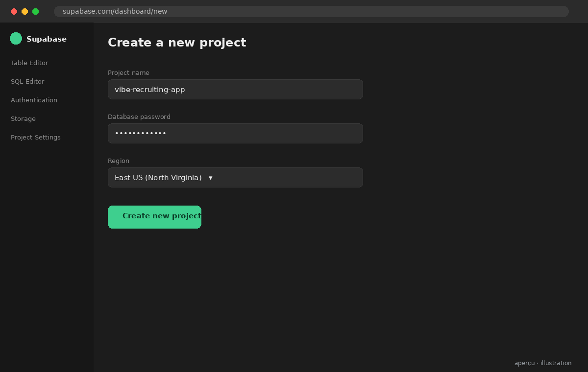Click the green Supabase logo icon

(x=16, y=39)
